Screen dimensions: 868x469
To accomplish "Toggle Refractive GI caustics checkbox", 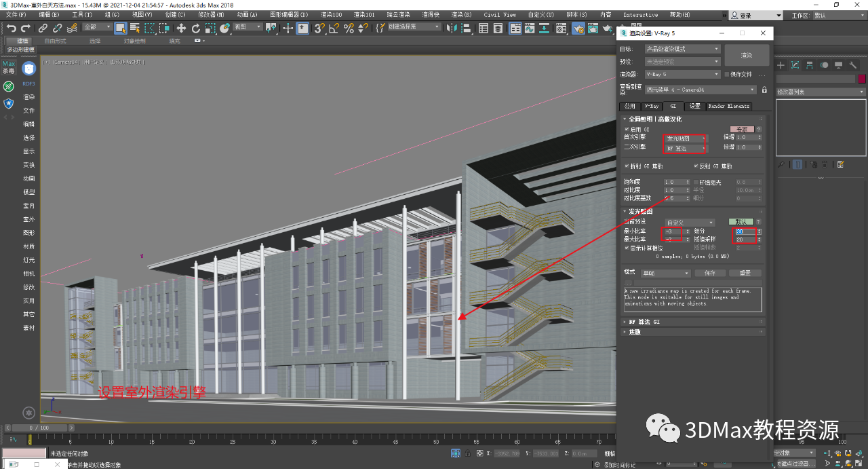I will [x=626, y=166].
